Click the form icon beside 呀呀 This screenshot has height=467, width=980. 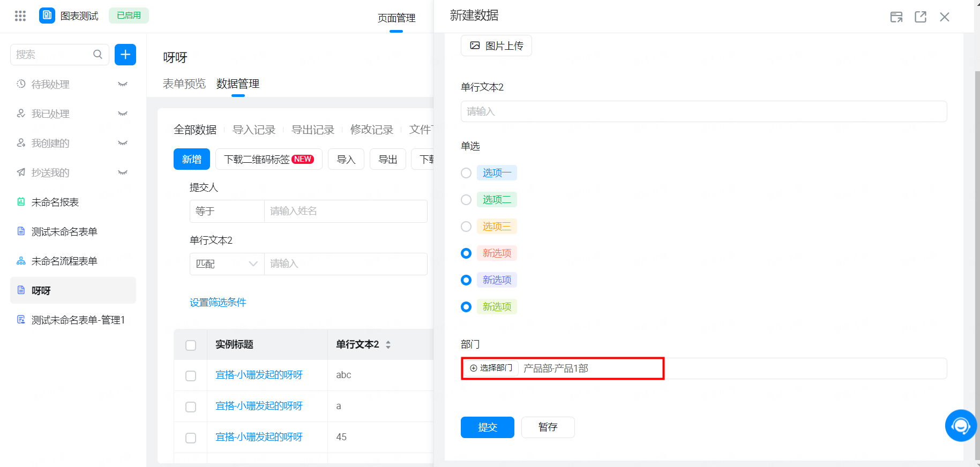21,290
